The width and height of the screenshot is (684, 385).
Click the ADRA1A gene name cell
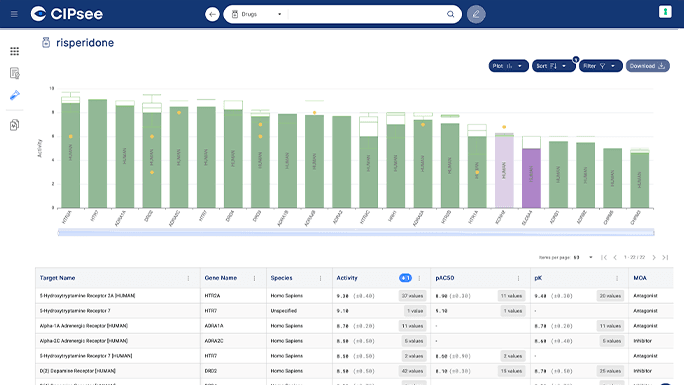(214, 326)
